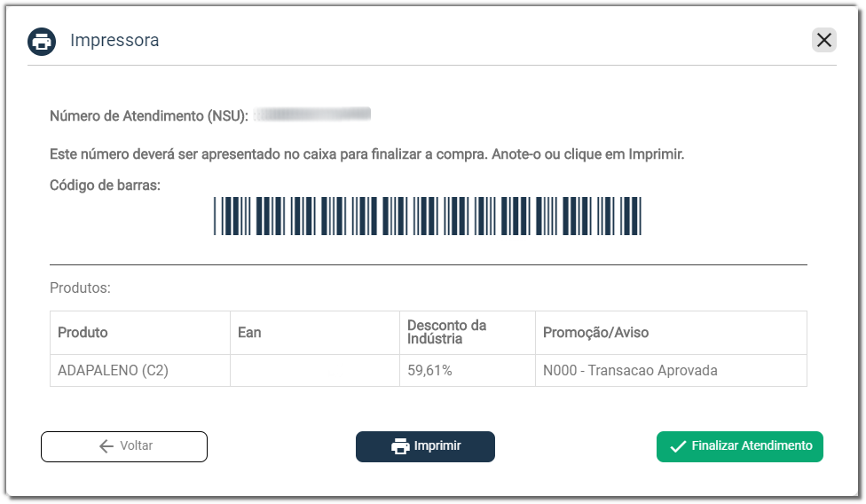Click the Número de Atendimento (NSU) label
The height and width of the screenshot is (504, 866).
click(149, 115)
